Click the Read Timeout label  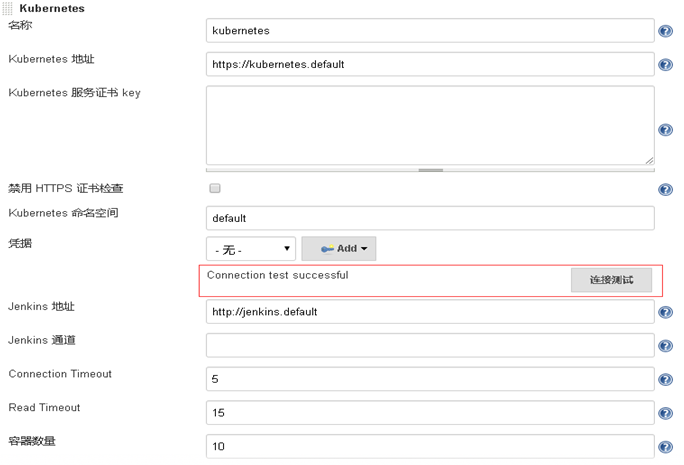click(x=44, y=407)
